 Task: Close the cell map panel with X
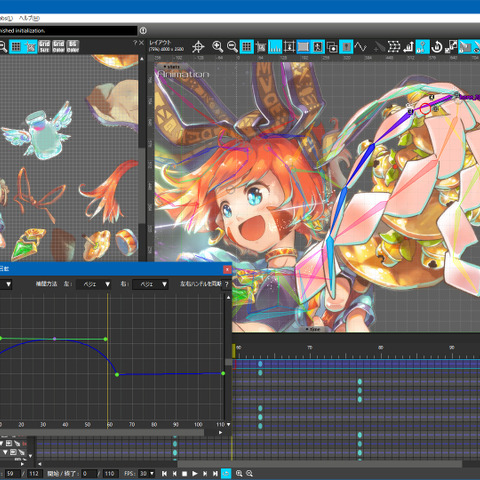pos(141,43)
